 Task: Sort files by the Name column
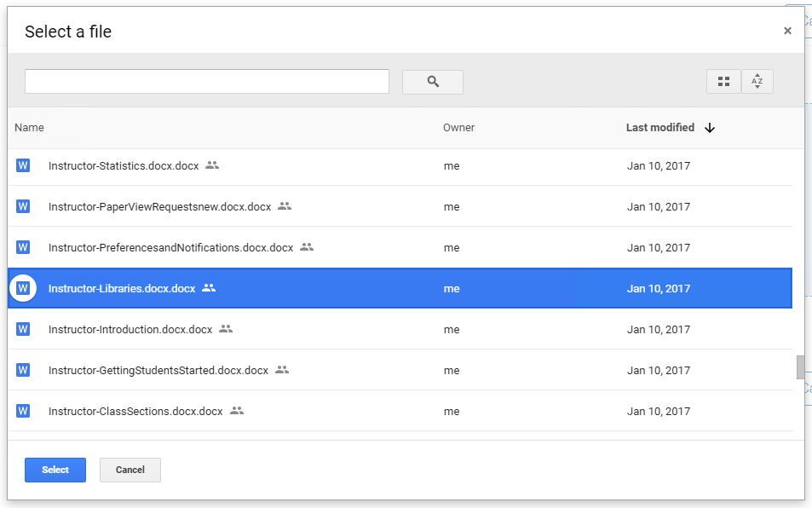[x=28, y=127]
